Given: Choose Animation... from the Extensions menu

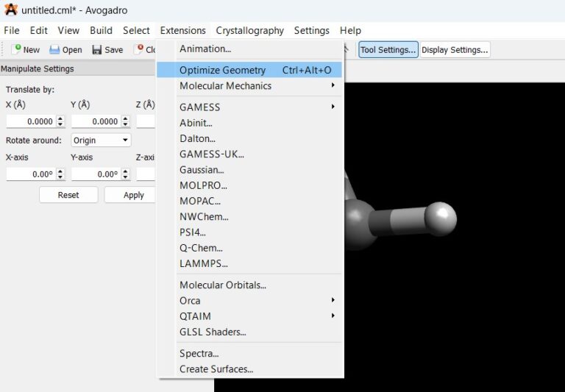Looking at the screenshot, I should click(249, 49).
